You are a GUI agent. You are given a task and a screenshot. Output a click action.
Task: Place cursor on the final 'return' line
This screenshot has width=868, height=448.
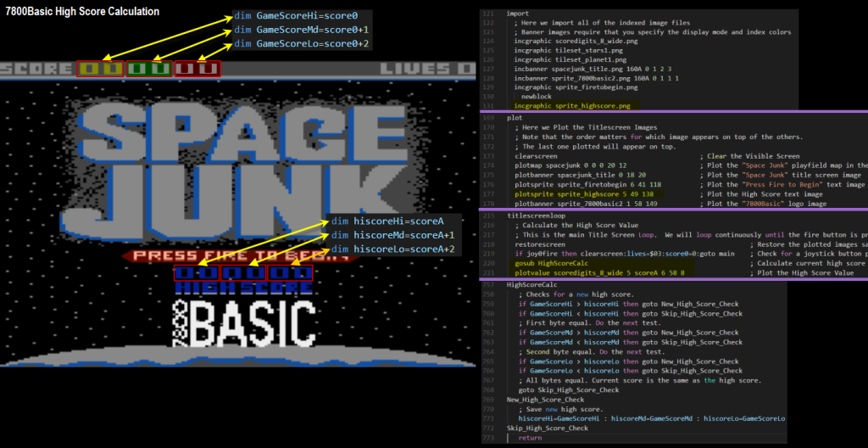[530, 439]
